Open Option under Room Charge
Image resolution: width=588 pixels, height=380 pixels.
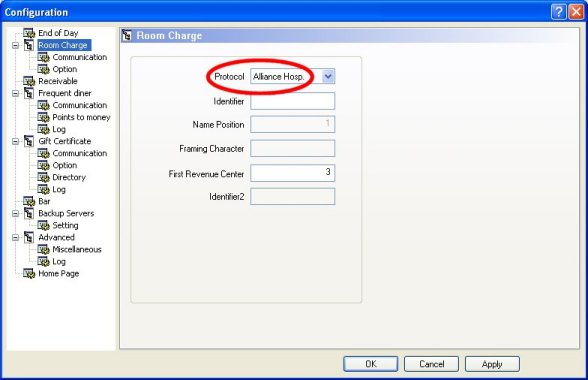coord(64,69)
